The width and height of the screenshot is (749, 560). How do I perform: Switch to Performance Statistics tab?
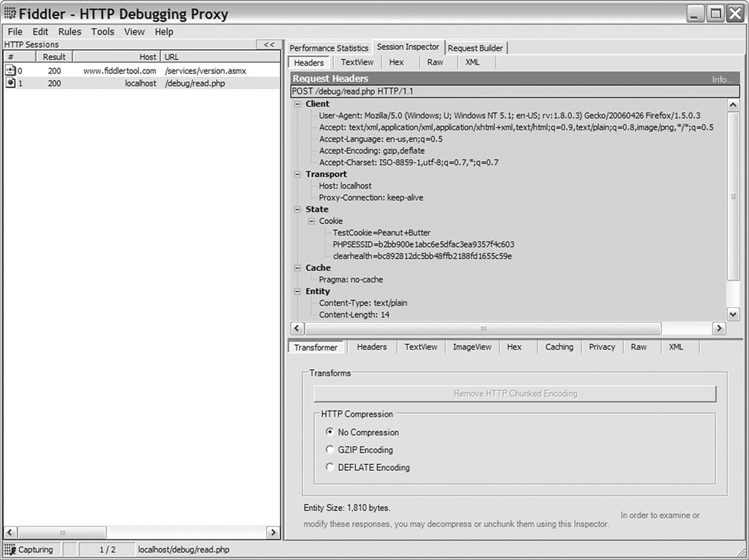(329, 48)
